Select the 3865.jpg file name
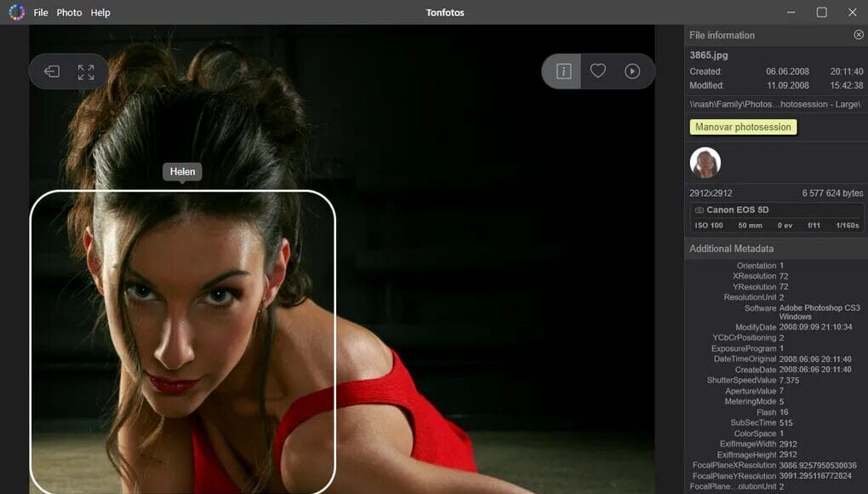Image resolution: width=868 pixels, height=494 pixels. click(x=708, y=55)
